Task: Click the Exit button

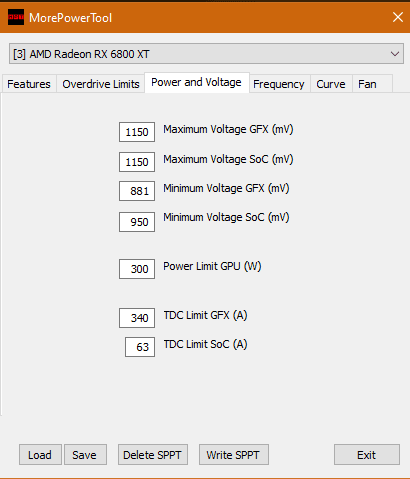Action: (x=367, y=455)
